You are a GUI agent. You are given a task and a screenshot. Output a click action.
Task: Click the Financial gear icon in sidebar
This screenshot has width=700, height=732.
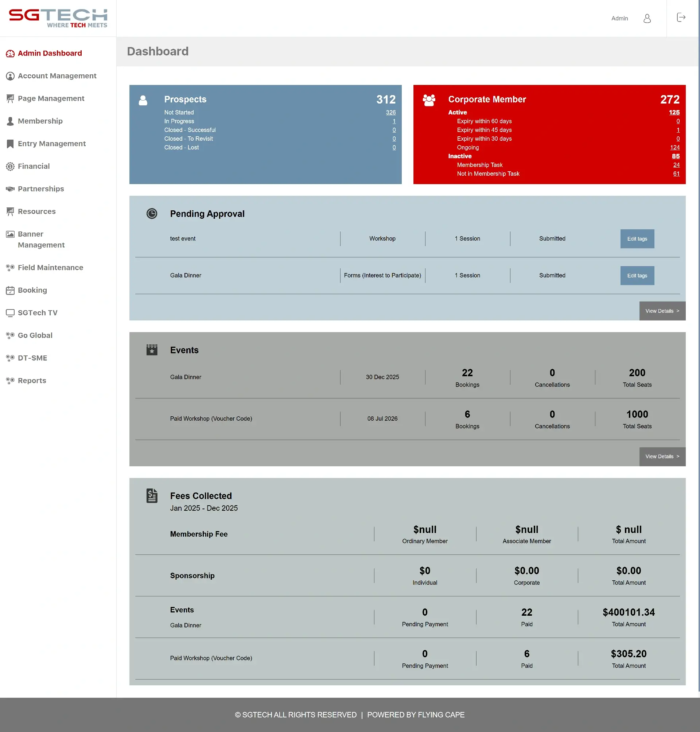(10, 166)
